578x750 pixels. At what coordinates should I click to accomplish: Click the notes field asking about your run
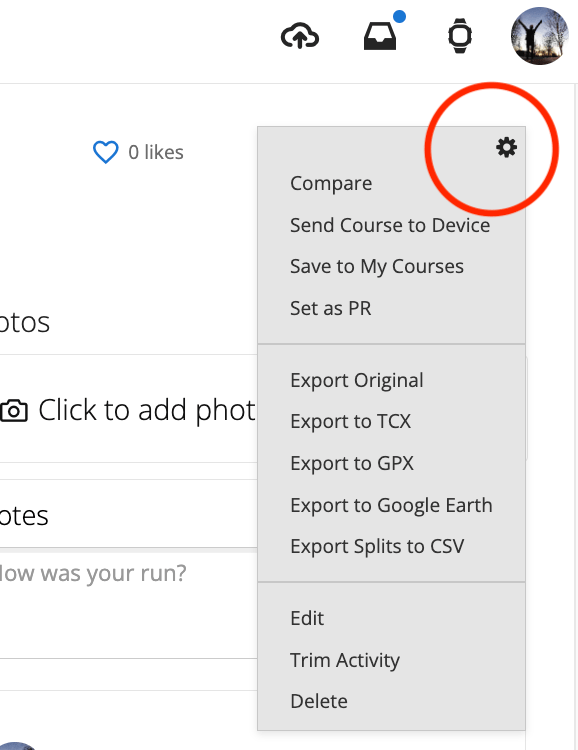click(128, 605)
